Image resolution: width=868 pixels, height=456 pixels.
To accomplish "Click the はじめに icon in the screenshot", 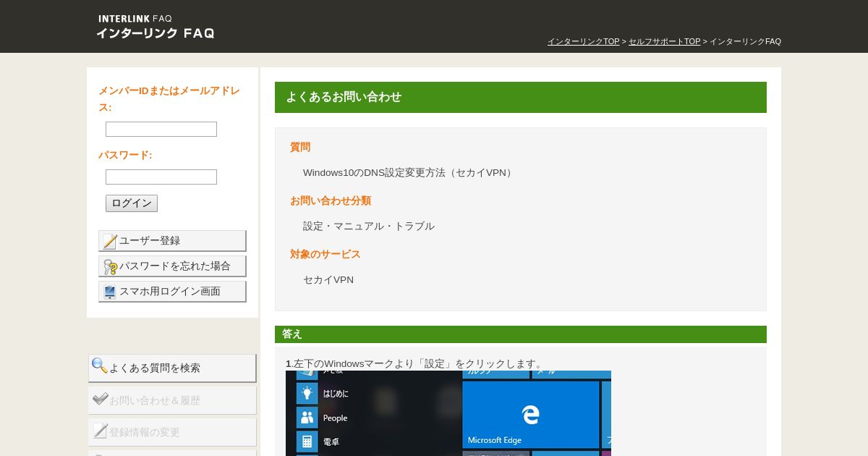I will pyautogui.click(x=307, y=393).
